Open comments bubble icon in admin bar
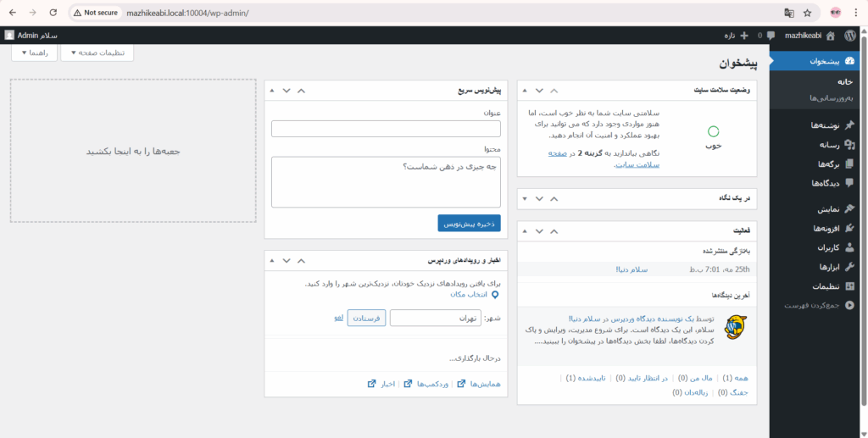Screen dimensions: 868x438 tap(771, 36)
